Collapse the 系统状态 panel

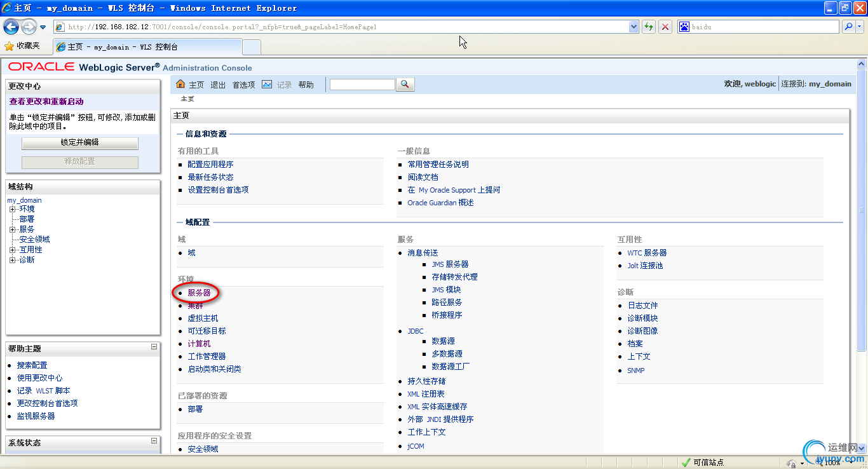[154, 440]
